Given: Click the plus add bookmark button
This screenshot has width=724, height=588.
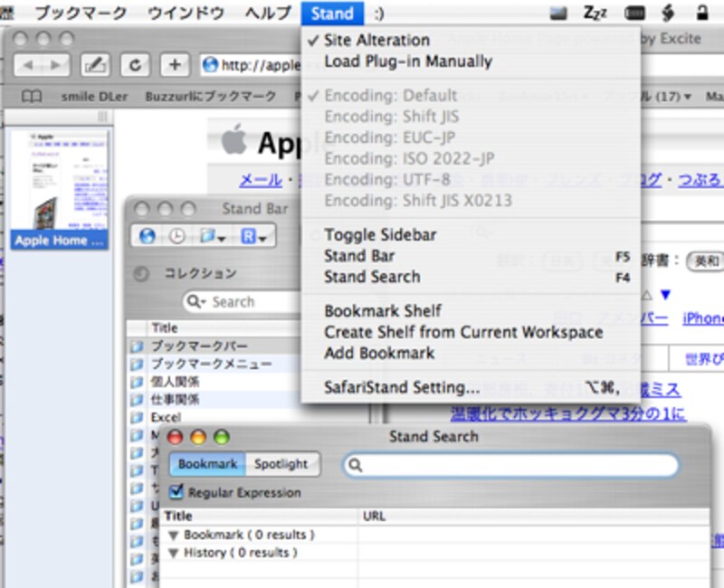Looking at the screenshot, I should [175, 64].
